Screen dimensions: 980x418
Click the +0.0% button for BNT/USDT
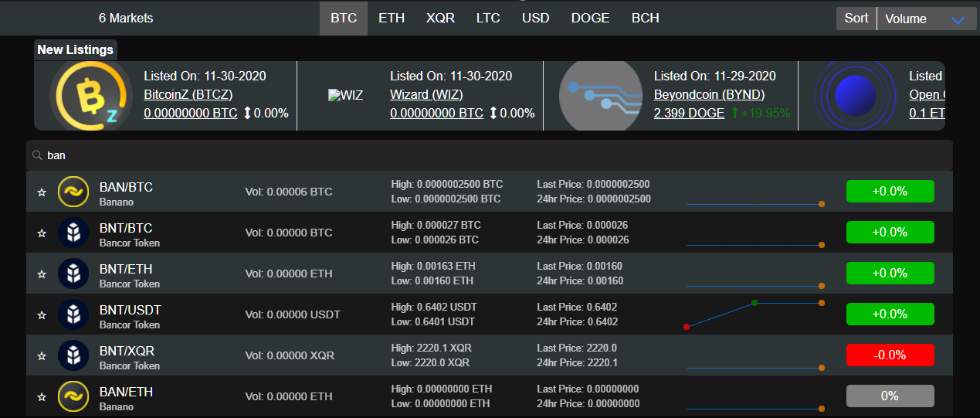point(890,314)
